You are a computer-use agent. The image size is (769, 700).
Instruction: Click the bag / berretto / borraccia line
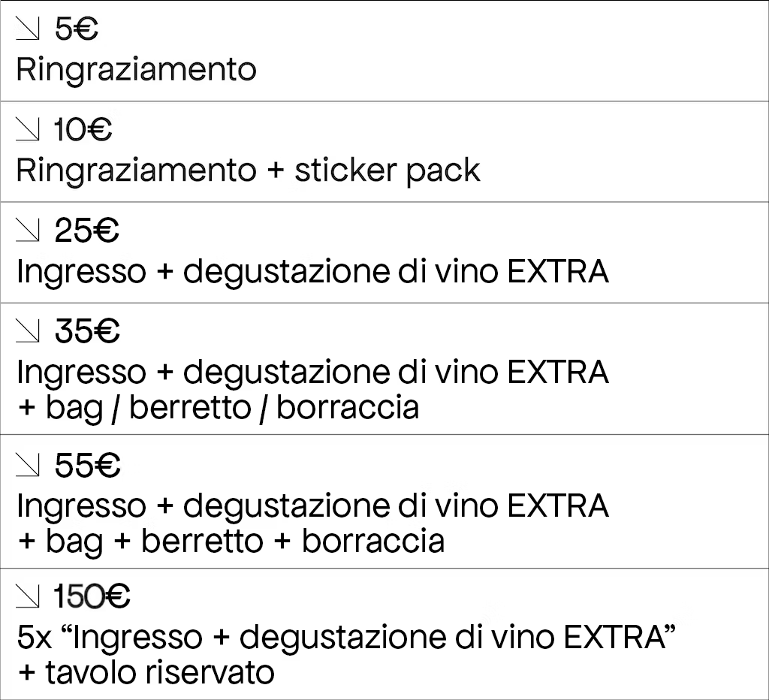coord(219,408)
